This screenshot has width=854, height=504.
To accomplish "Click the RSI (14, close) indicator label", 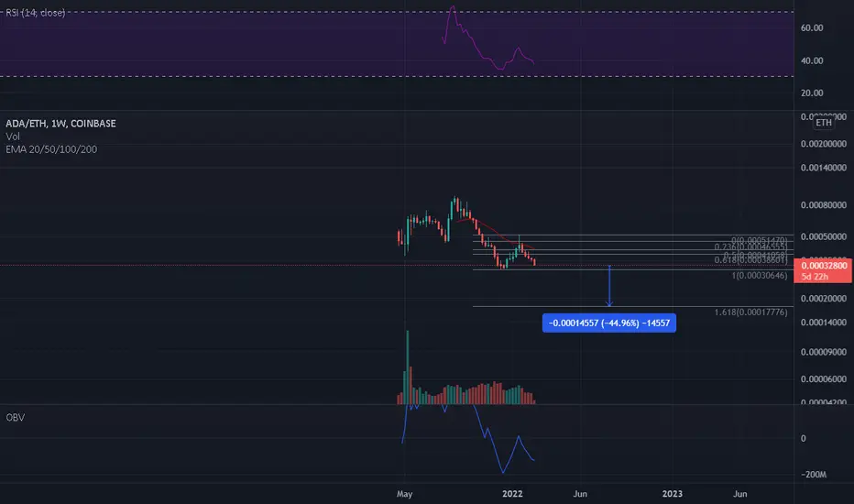I will [x=36, y=13].
